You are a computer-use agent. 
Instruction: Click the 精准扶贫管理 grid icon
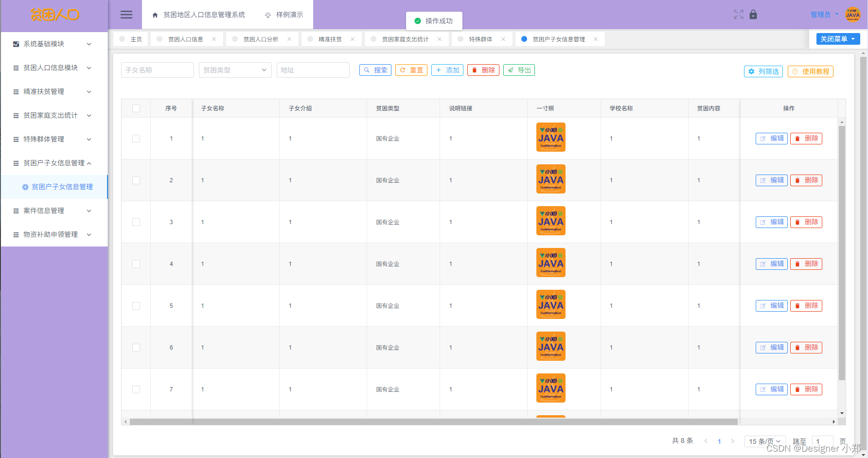[16, 92]
